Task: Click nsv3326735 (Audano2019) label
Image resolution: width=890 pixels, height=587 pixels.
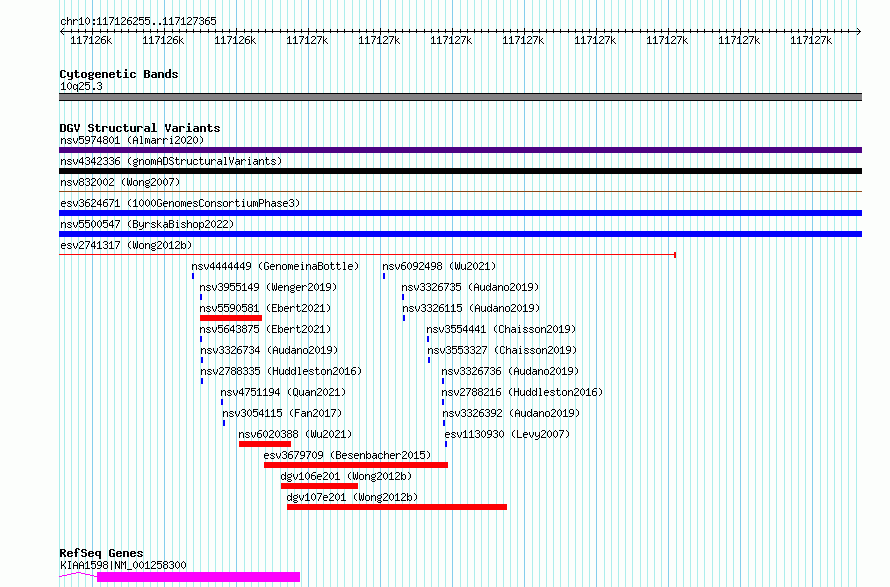Action: tap(471, 287)
